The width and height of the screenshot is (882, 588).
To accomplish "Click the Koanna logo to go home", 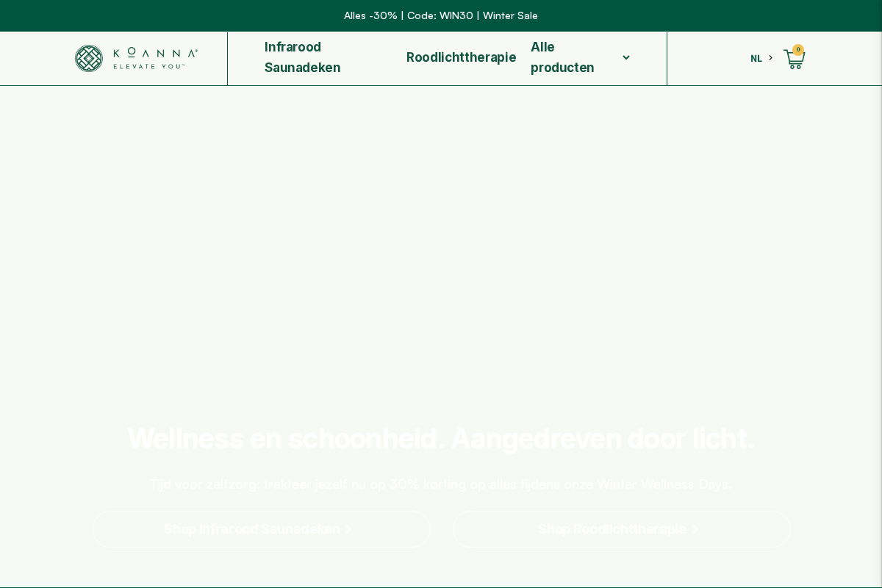I will [x=136, y=58].
